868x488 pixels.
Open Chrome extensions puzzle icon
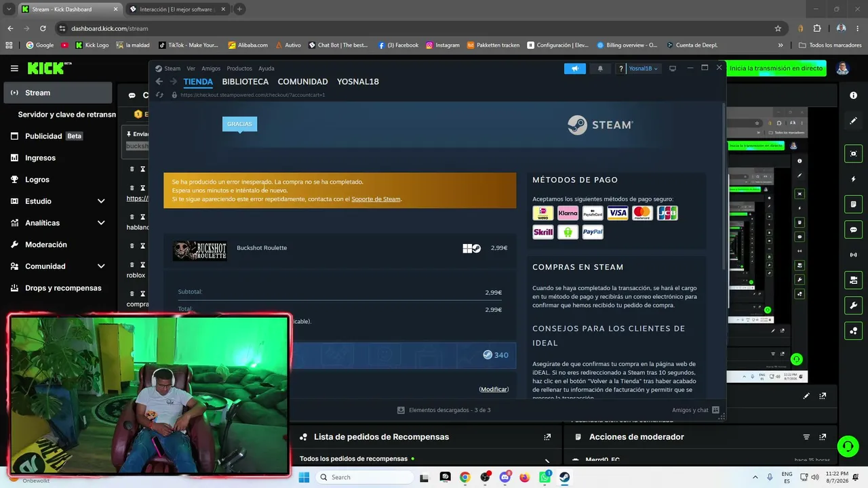point(816,28)
